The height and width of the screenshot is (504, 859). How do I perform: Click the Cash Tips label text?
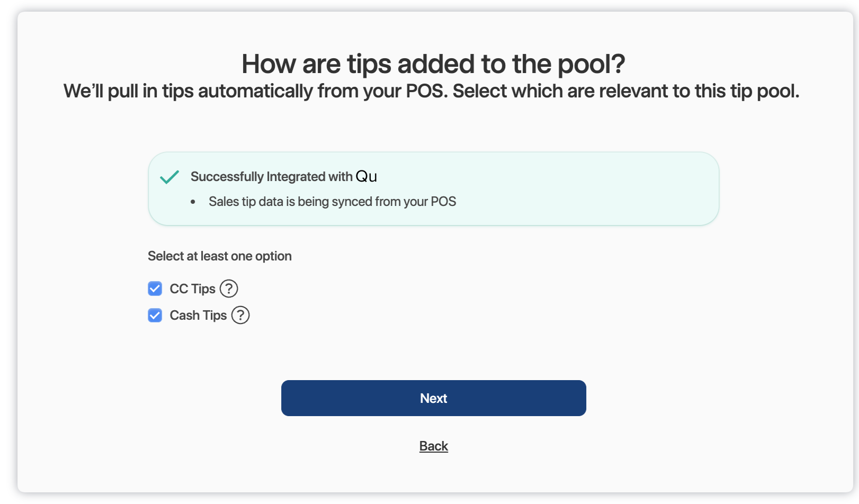tap(198, 316)
